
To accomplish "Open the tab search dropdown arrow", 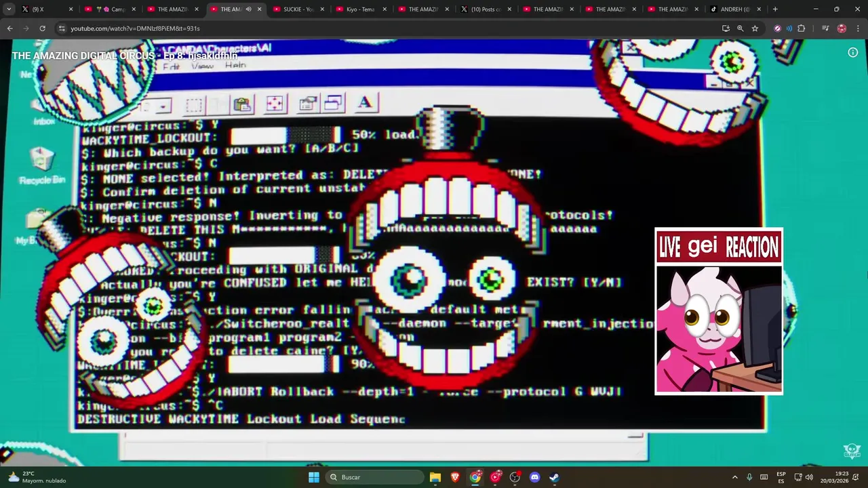I will (9, 9).
